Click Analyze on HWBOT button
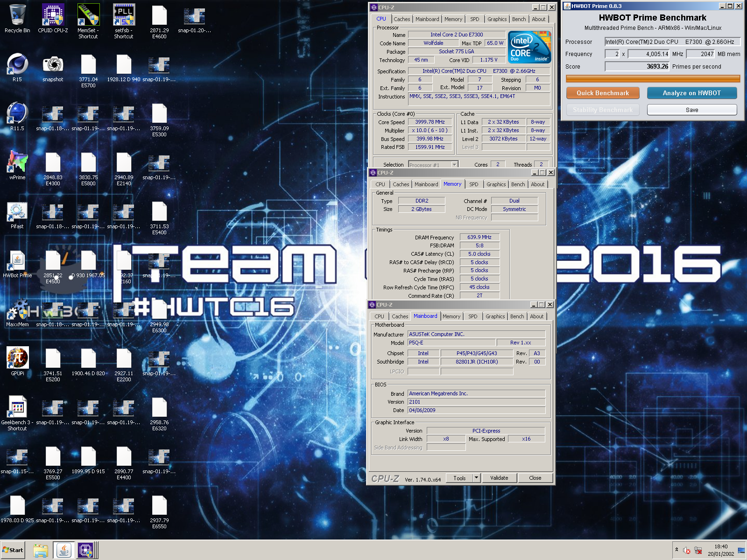The image size is (747, 560). (691, 93)
